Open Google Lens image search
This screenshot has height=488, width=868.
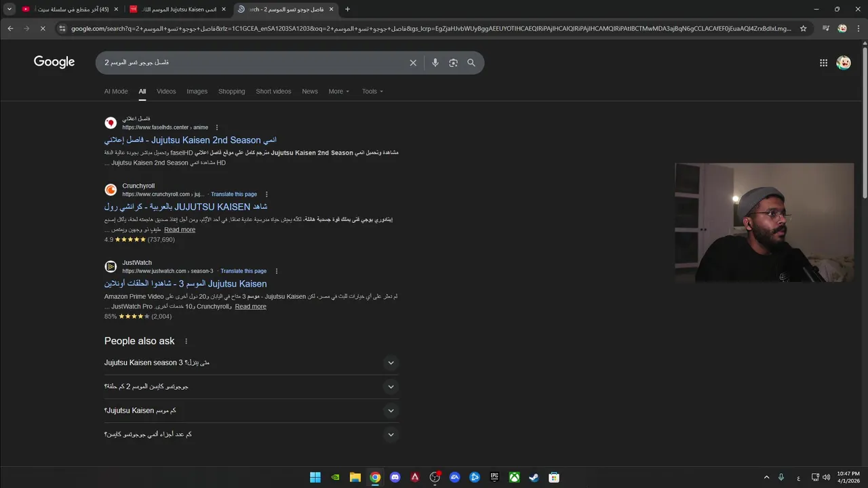[453, 62]
